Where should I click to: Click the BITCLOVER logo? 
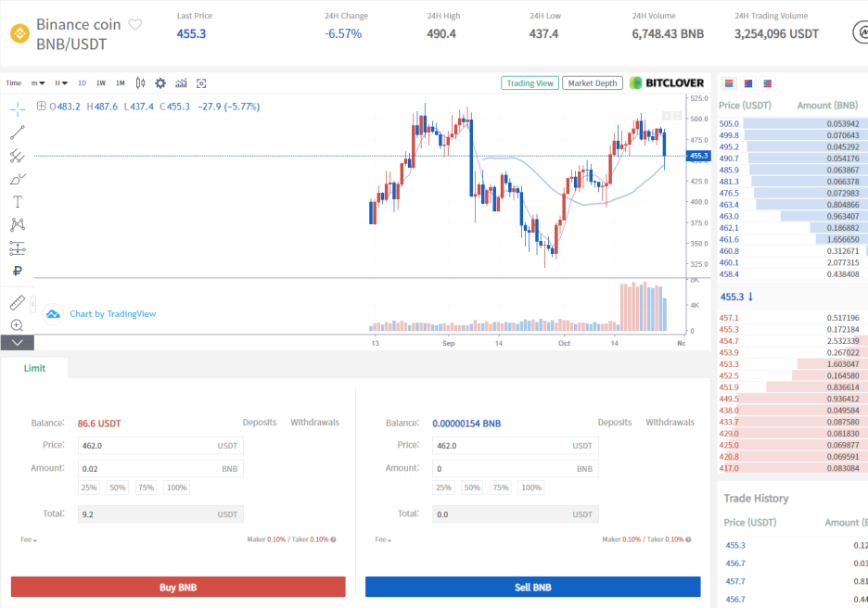[667, 83]
